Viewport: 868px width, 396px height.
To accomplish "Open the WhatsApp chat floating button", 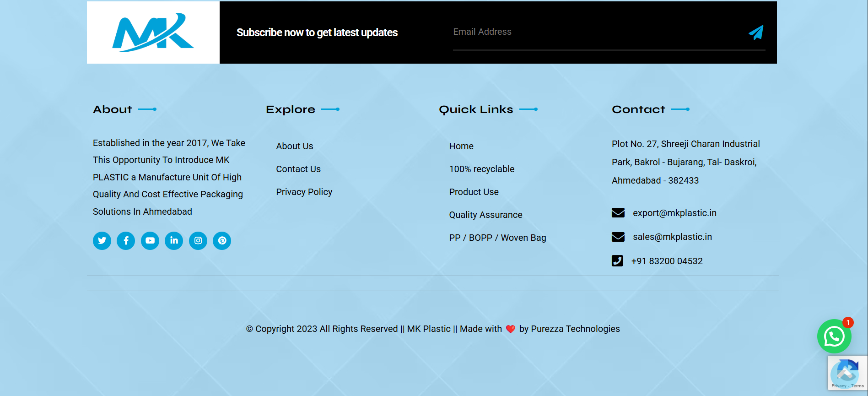I will click(834, 336).
